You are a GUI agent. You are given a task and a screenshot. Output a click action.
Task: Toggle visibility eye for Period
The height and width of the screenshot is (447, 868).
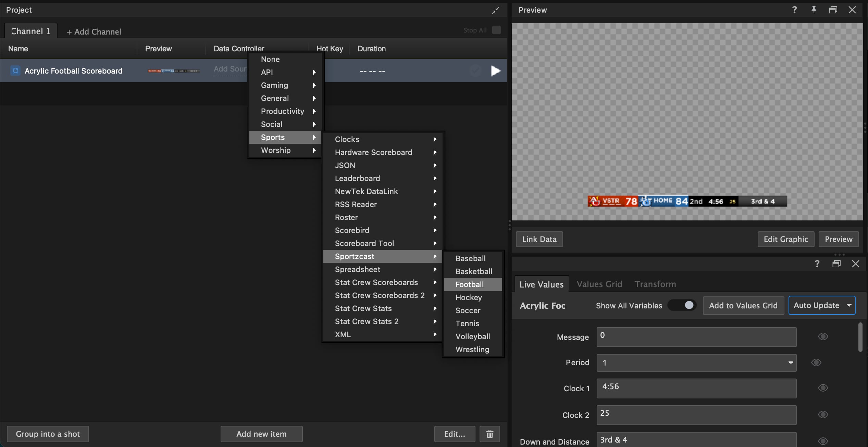pos(816,362)
